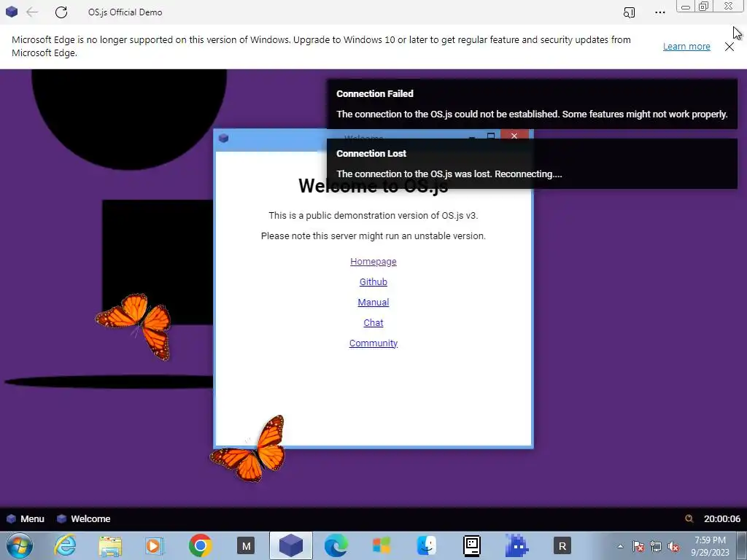Close the OS.js Welcome window
The width and height of the screenshot is (747, 560).
tap(514, 136)
